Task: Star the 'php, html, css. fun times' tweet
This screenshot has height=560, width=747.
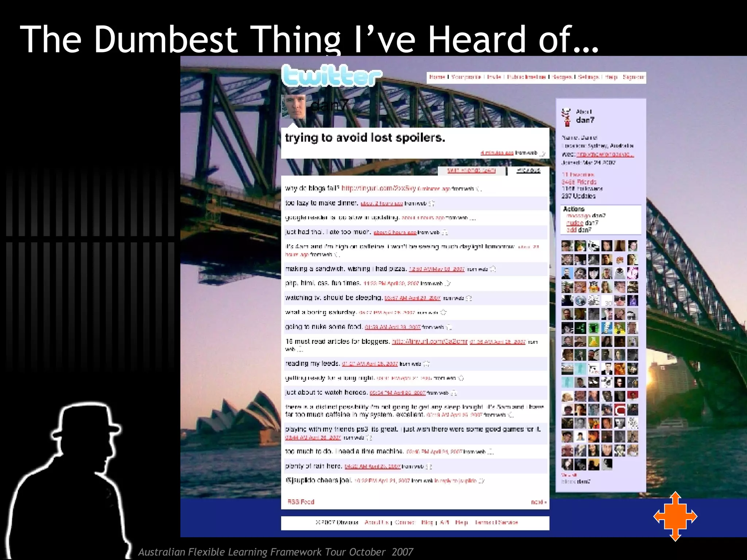Action: 448,283
